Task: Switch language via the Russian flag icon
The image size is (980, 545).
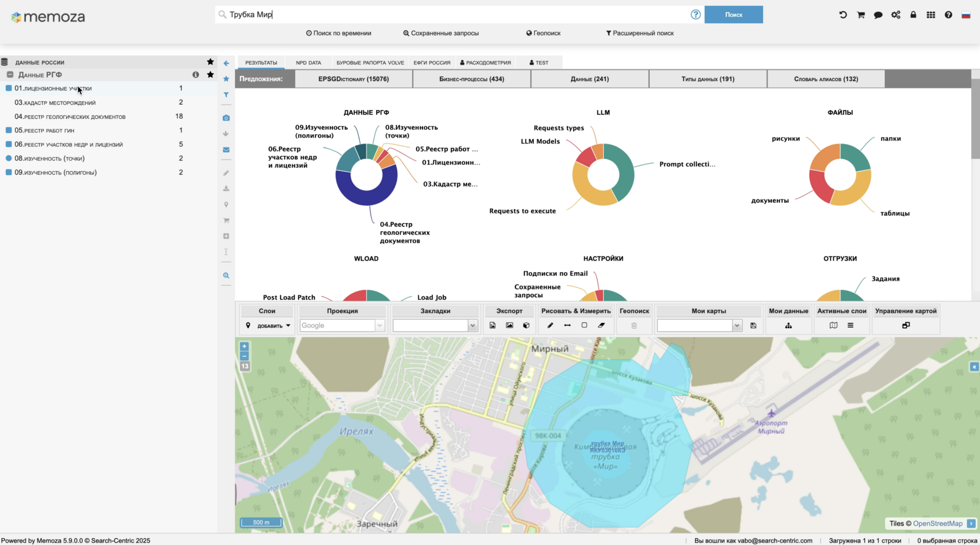Action: click(966, 15)
